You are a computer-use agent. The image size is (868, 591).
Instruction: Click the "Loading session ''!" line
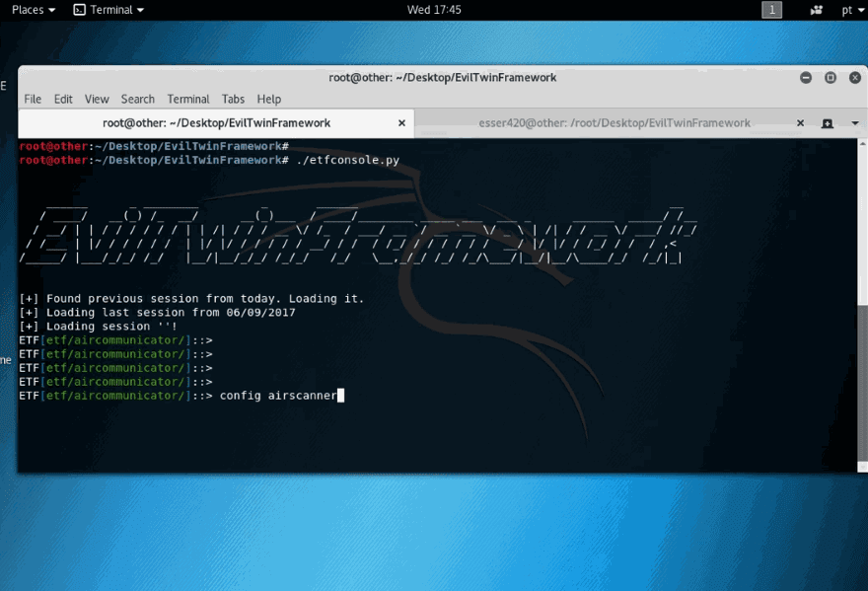[x=98, y=327]
